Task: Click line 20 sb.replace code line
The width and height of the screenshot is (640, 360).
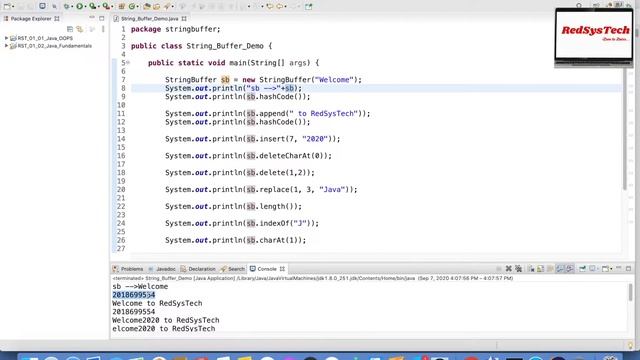Action: [261, 189]
